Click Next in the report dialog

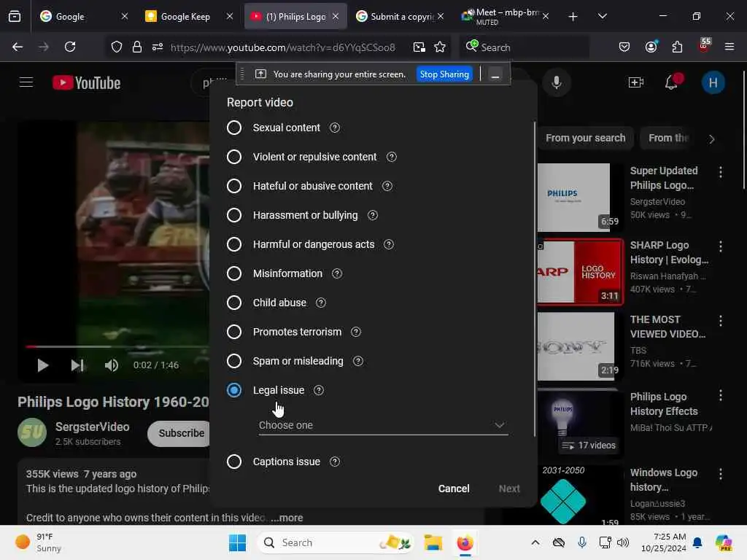[508, 489]
